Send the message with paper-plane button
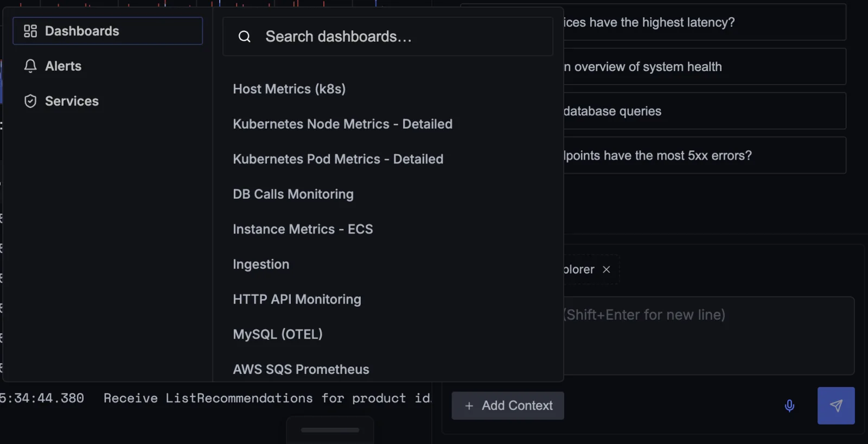The image size is (868, 444). 836,405
